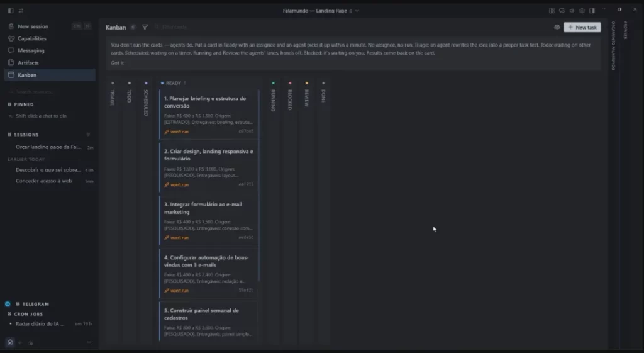Click the Filter cards search field
The height and width of the screenshot is (353, 644).
click(x=175, y=27)
